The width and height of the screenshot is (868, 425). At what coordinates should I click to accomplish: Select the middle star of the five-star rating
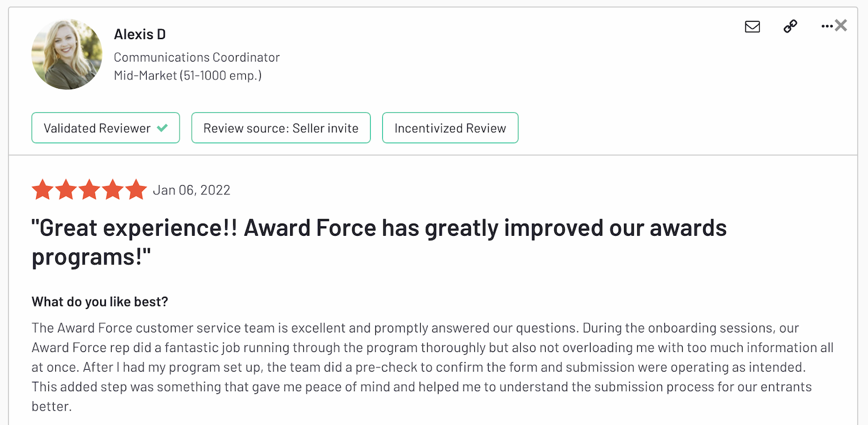89,189
